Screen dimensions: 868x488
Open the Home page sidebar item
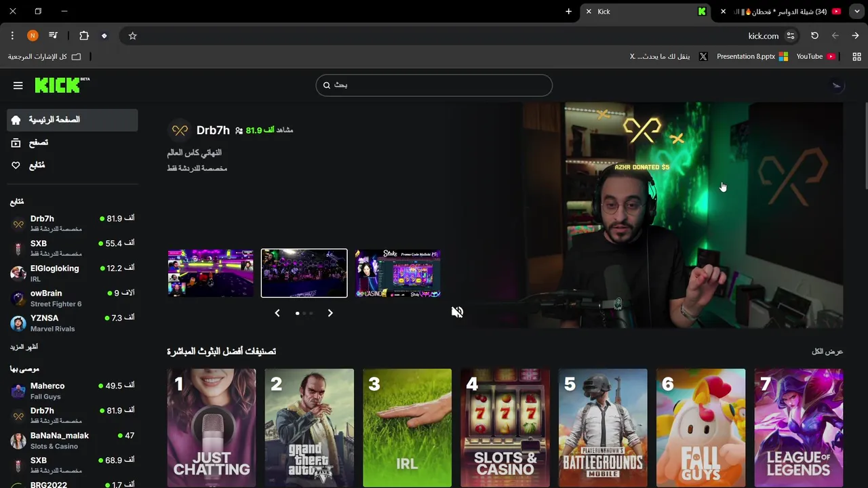coord(72,120)
